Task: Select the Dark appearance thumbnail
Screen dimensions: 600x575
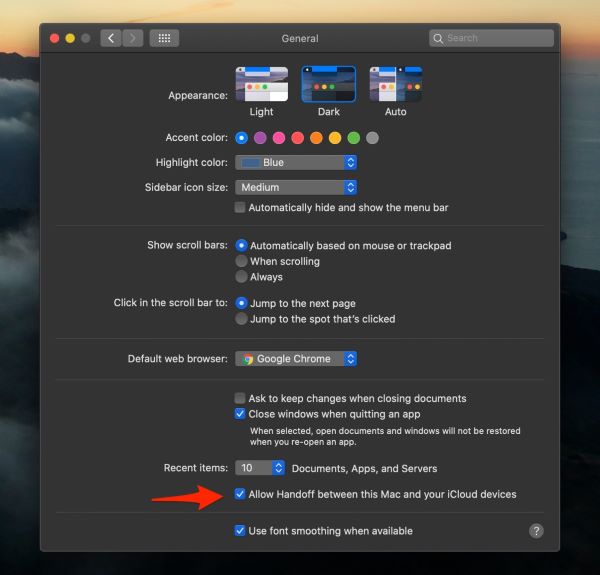Action: 329,84
